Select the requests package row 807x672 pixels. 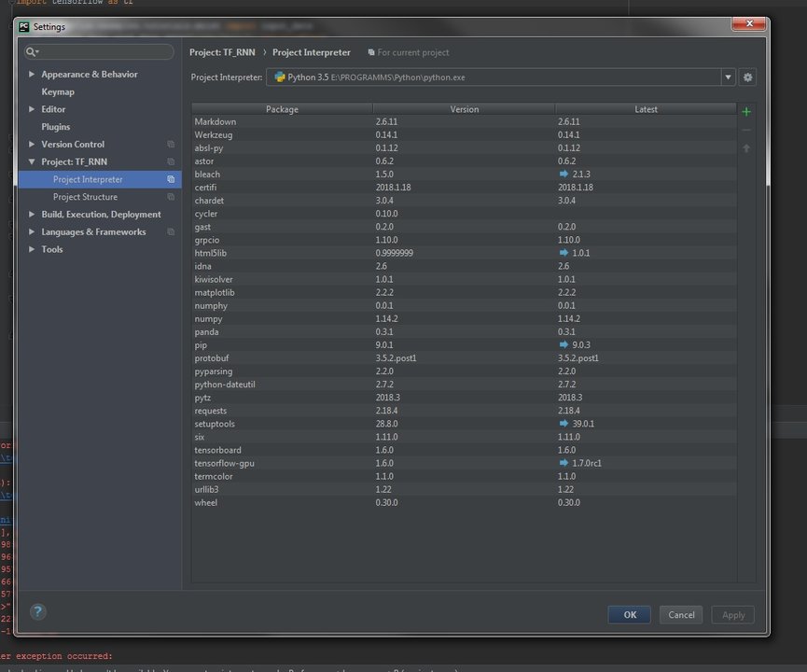[x=464, y=411]
